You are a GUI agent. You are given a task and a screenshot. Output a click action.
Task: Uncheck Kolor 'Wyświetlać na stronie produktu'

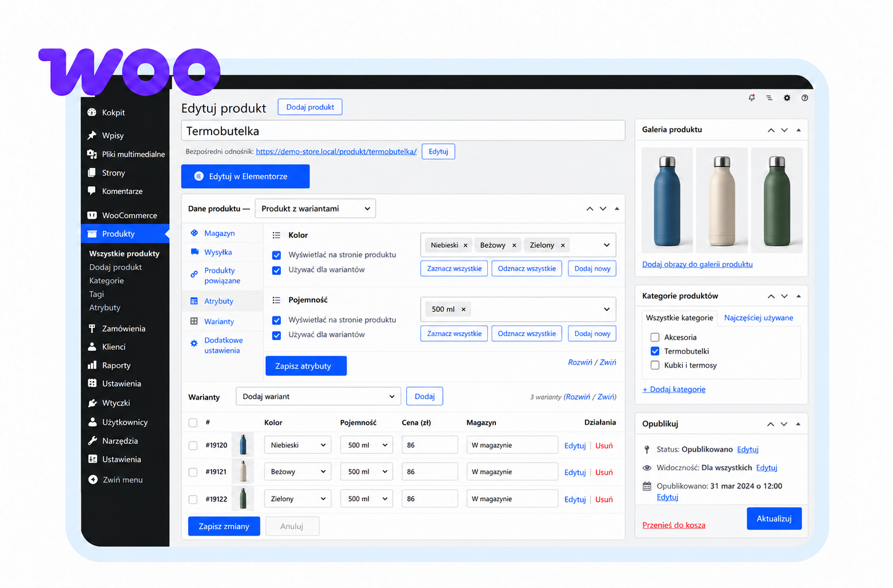pos(276,255)
